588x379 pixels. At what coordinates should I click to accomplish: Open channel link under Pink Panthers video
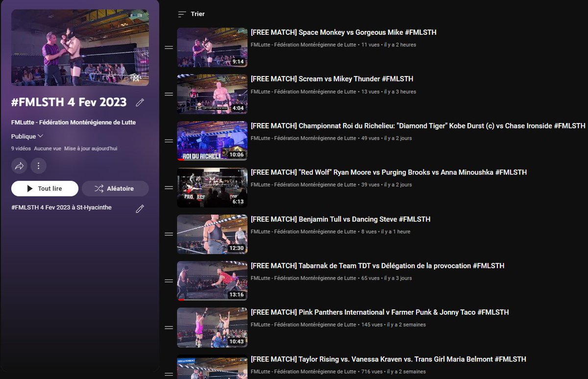pos(303,325)
